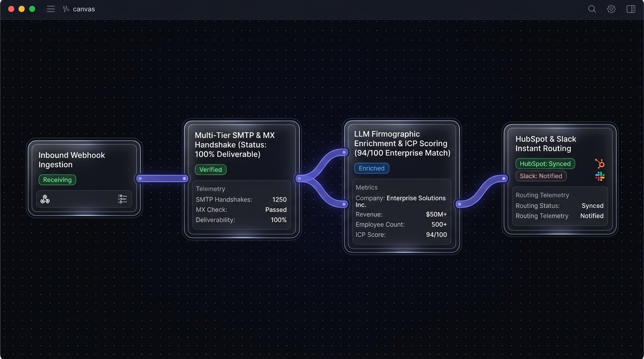Select the Multi-Tier SMTP & MX Handshake title
The height and width of the screenshot is (359, 644).
235,145
